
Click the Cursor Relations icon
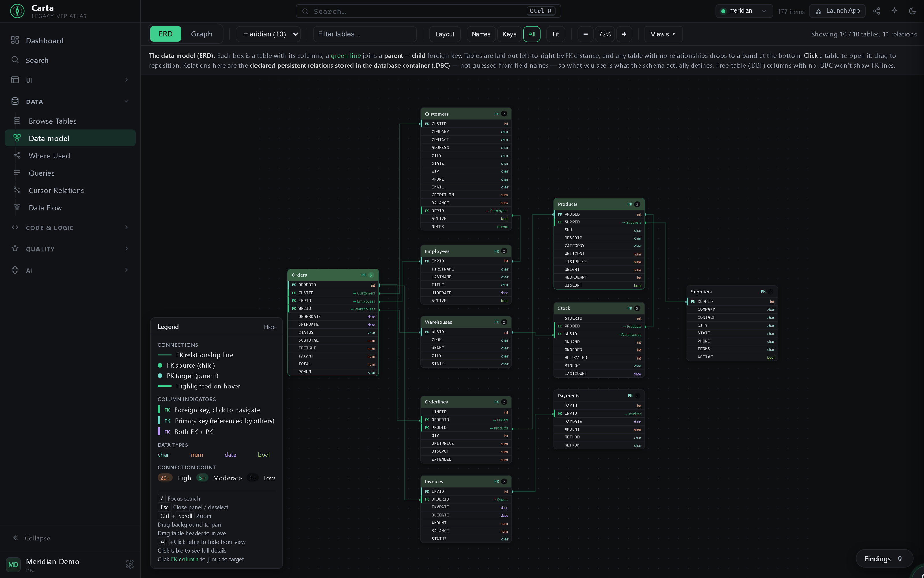[17, 190]
